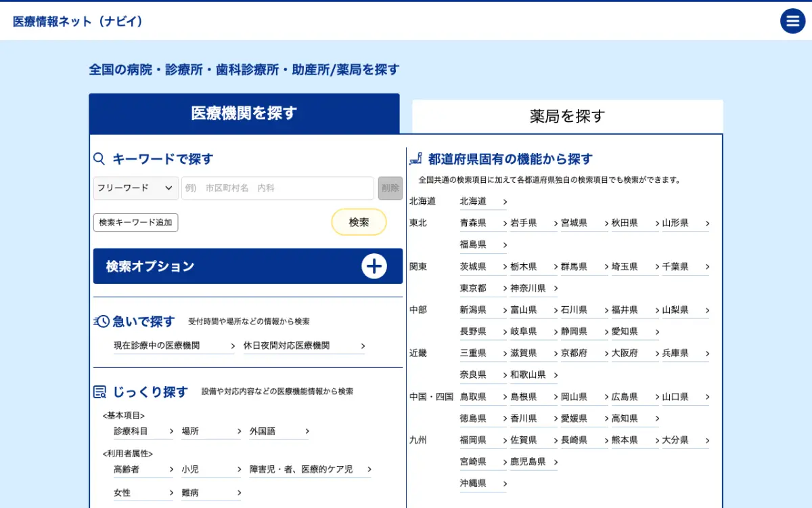Choose 鹿児島県 prefecture link
The image size is (812, 508).
[534, 462]
